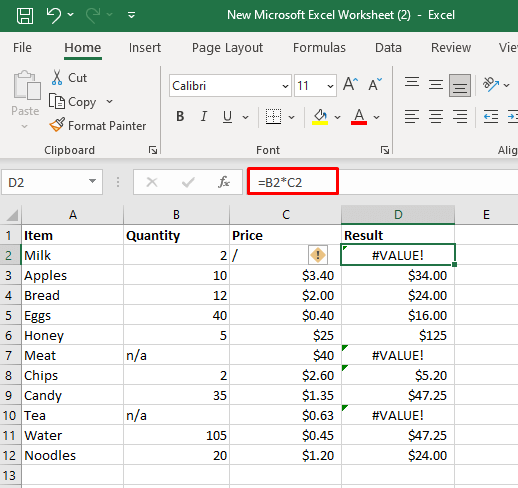Click Increase Font Size icon

[x=350, y=84]
